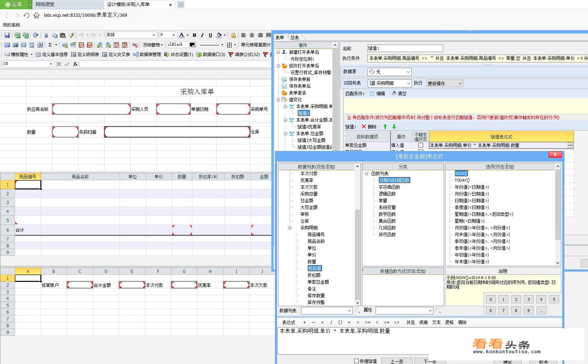The height and width of the screenshot is (364, 588).
Task: Click the font color A icon
Action: pyautogui.click(x=181, y=35)
